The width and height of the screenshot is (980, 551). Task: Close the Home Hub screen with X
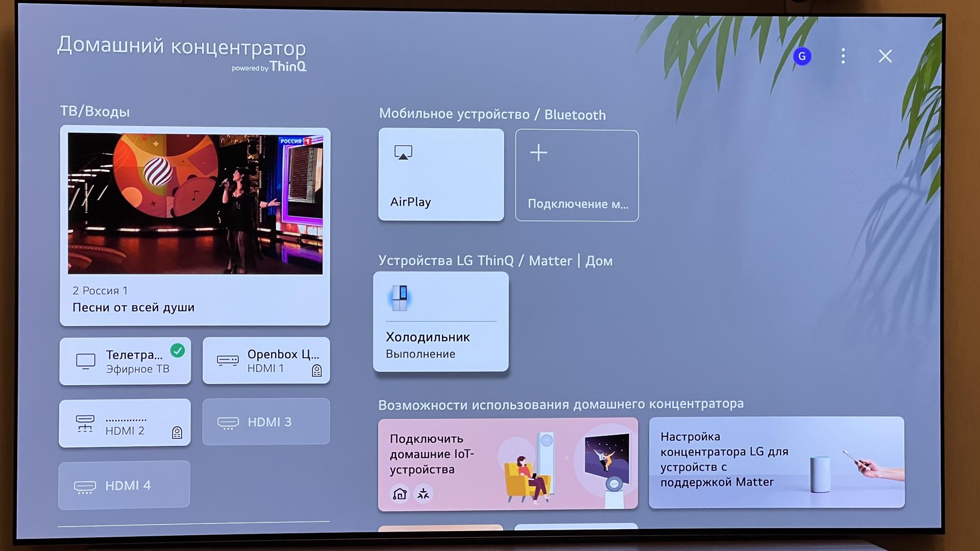(885, 56)
